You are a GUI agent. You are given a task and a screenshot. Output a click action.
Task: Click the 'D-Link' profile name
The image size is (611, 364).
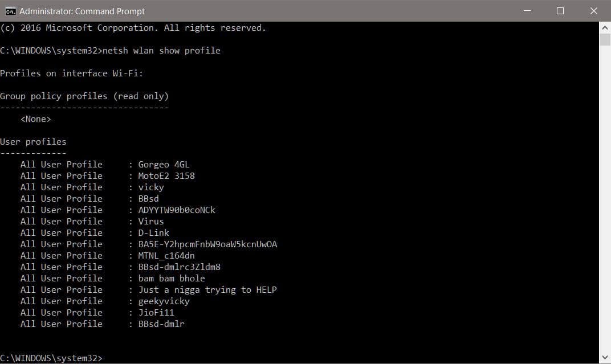click(153, 232)
